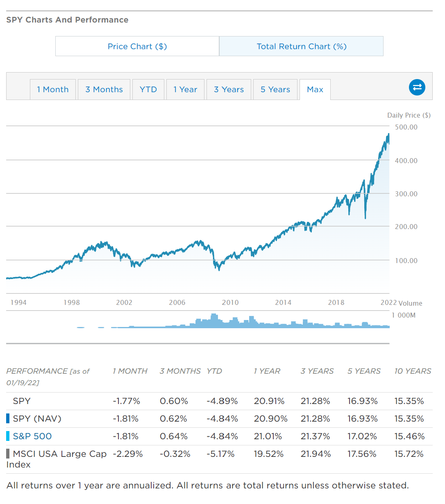The image size is (445, 504).
Task: Click the 3 YEARS column header
Action: tap(317, 371)
